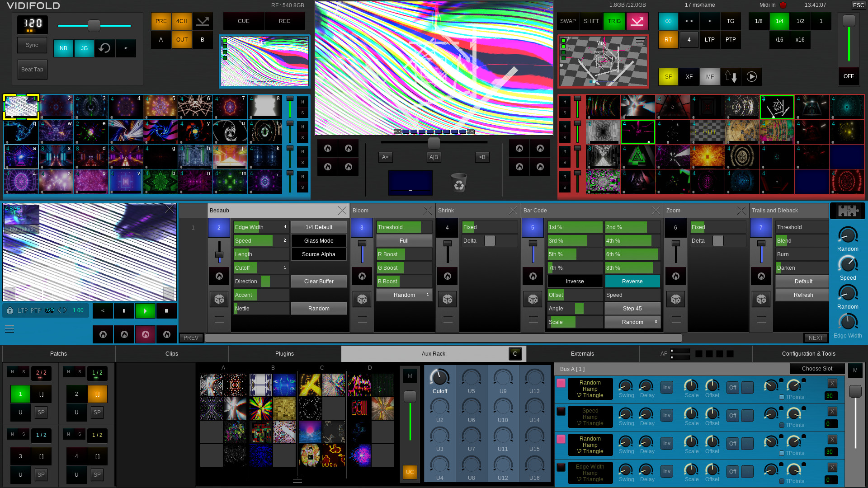This screenshot has width=868, height=488.
Task: Click the Refresh button in Trails panel
Action: [803, 295]
